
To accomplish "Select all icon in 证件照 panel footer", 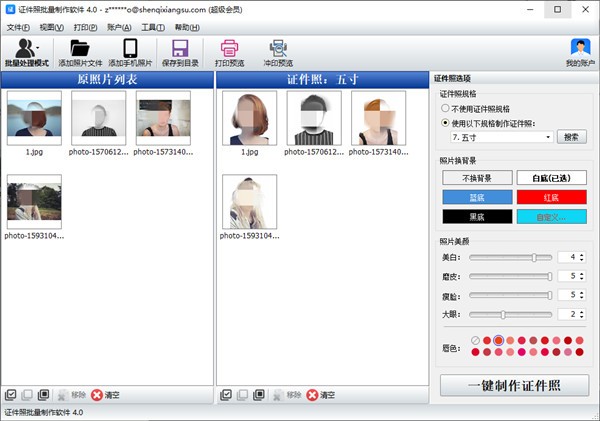I will 226,395.
